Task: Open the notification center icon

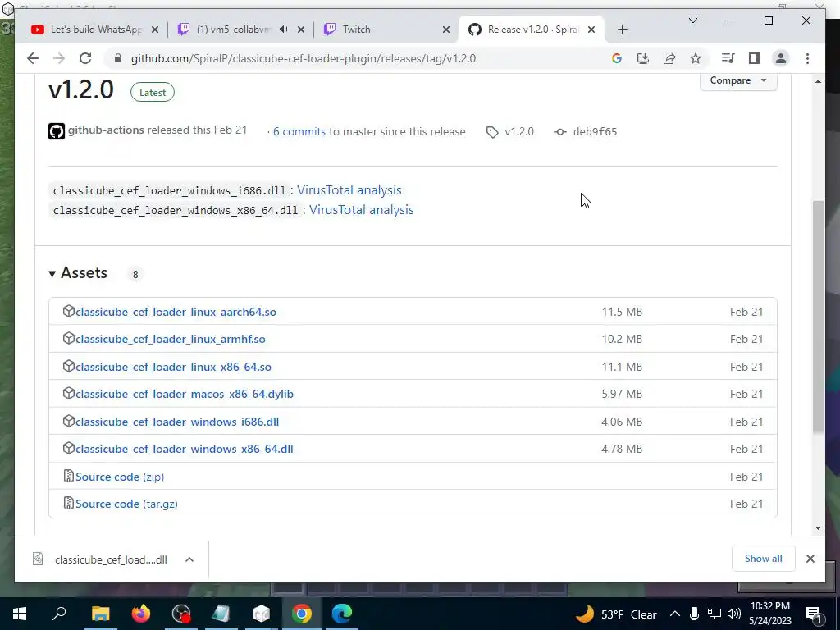Action: [x=815, y=614]
